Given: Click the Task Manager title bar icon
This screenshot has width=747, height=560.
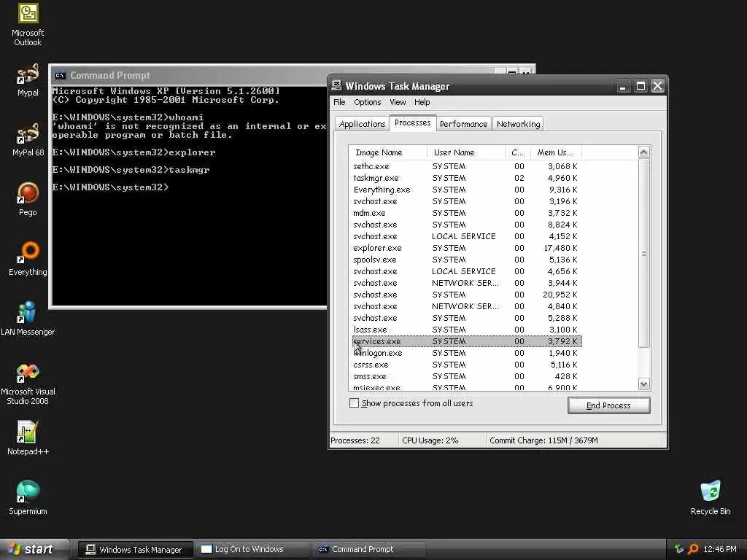Looking at the screenshot, I should pos(337,86).
